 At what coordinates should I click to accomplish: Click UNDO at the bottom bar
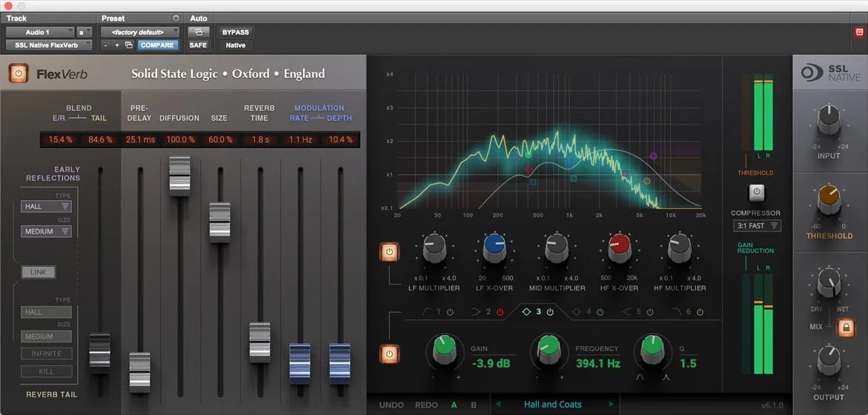391,405
